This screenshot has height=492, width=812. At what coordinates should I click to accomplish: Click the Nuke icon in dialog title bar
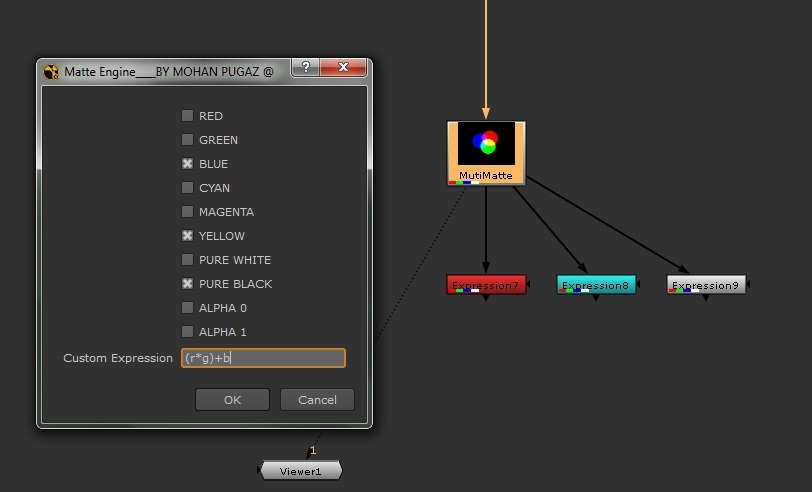click(52, 71)
